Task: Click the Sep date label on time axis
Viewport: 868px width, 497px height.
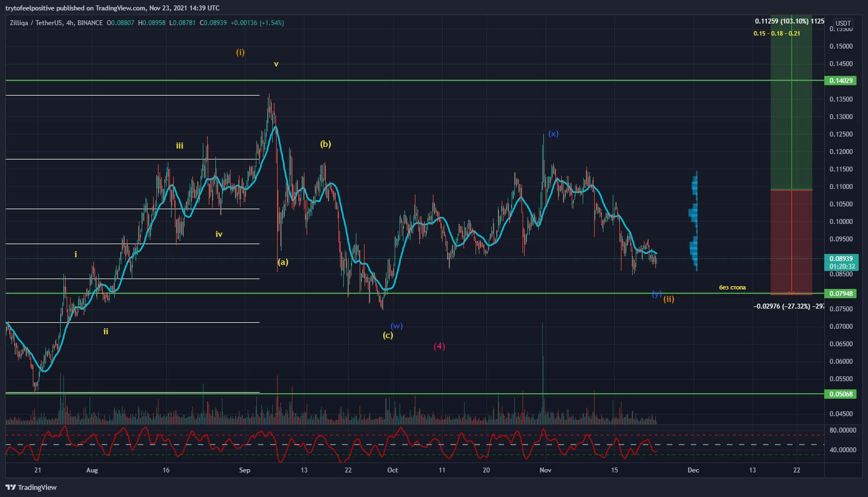Action: pyautogui.click(x=244, y=470)
